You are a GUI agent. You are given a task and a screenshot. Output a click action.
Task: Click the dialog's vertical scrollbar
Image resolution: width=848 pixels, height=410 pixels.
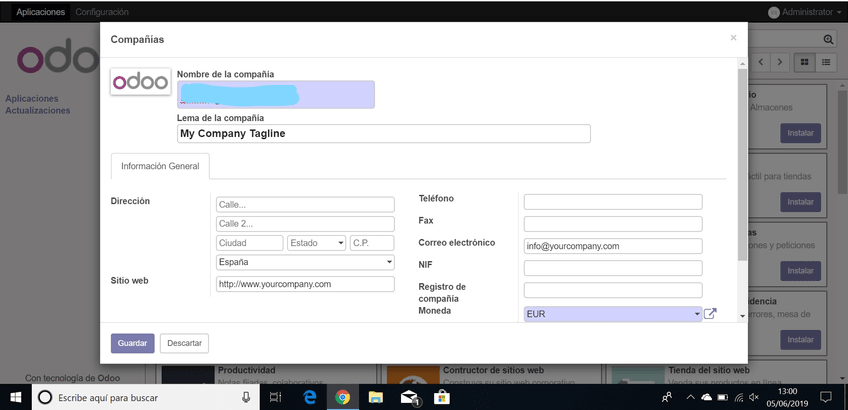tap(741, 165)
